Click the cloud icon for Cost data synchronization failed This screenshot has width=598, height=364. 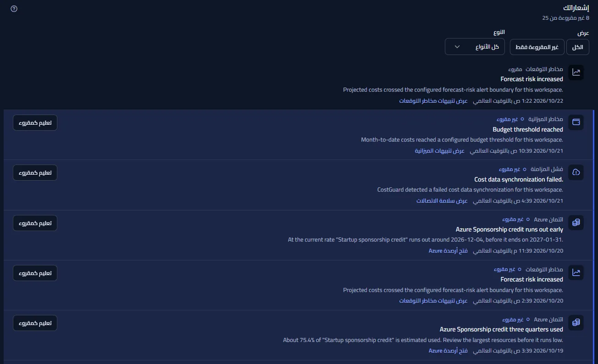(x=576, y=172)
